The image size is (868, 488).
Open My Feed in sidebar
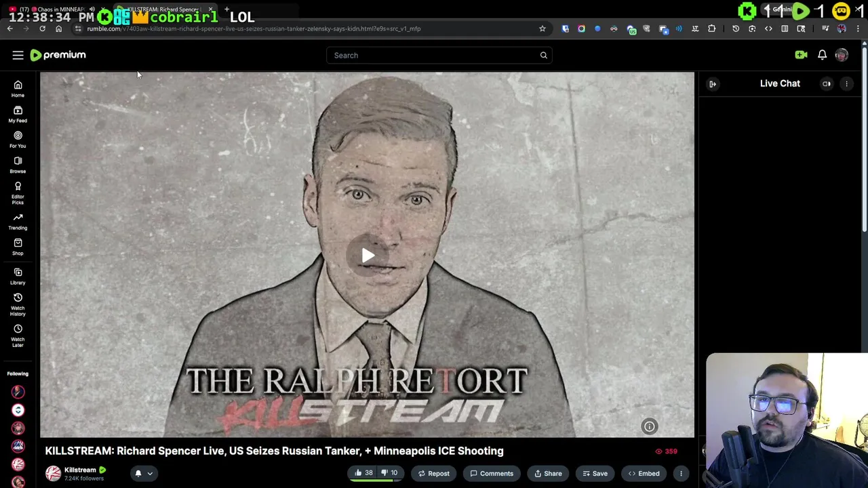pos(18,114)
